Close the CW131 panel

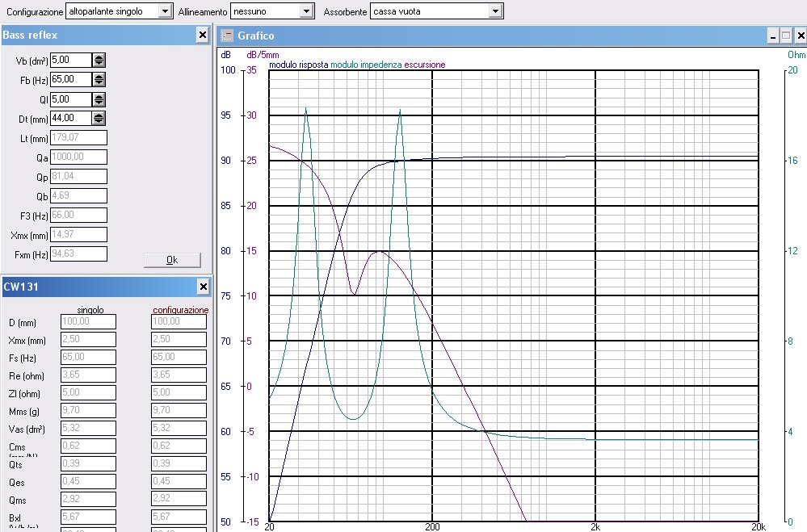(204, 287)
